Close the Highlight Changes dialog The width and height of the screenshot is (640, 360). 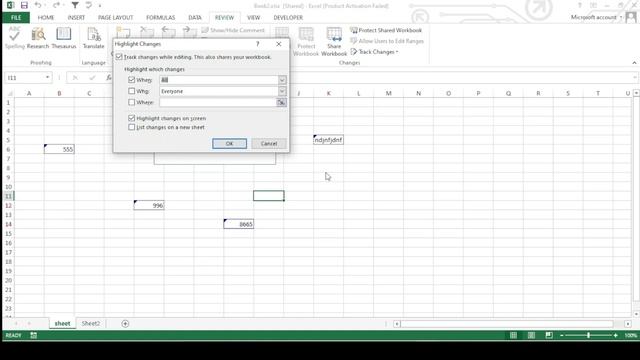279,44
